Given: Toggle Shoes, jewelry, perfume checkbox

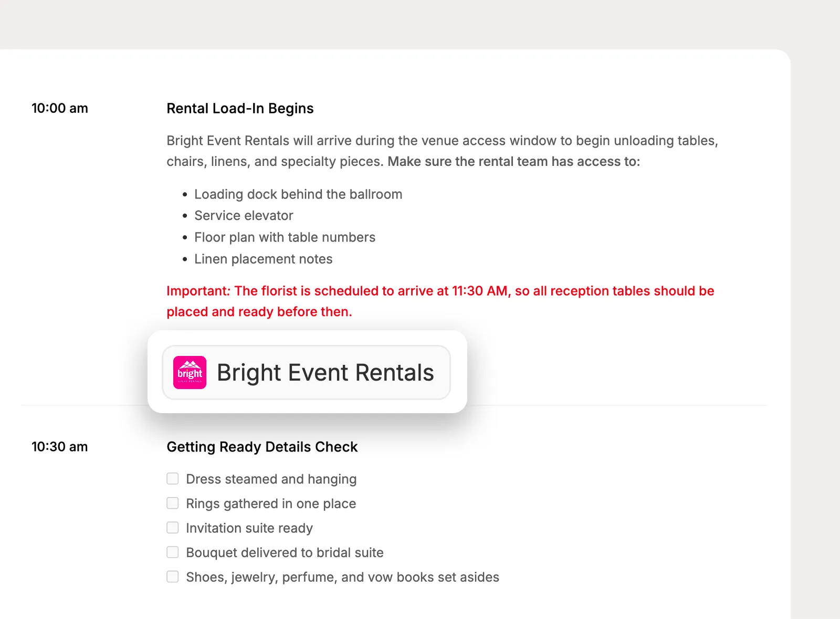Looking at the screenshot, I should [172, 576].
